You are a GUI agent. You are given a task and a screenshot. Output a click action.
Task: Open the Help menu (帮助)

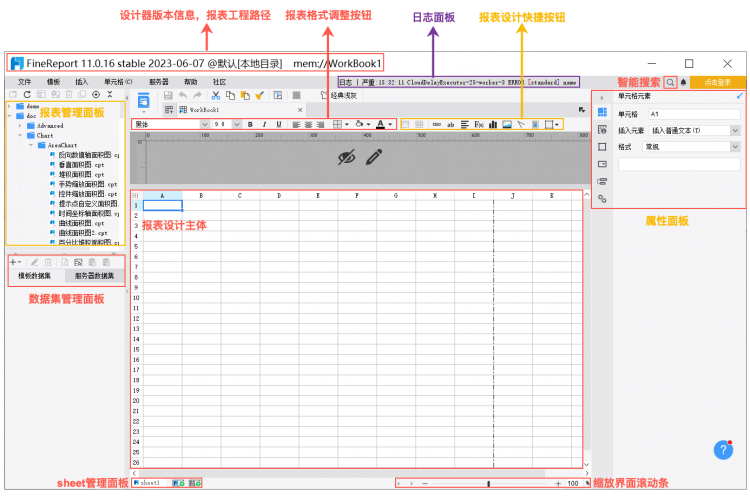(190, 82)
